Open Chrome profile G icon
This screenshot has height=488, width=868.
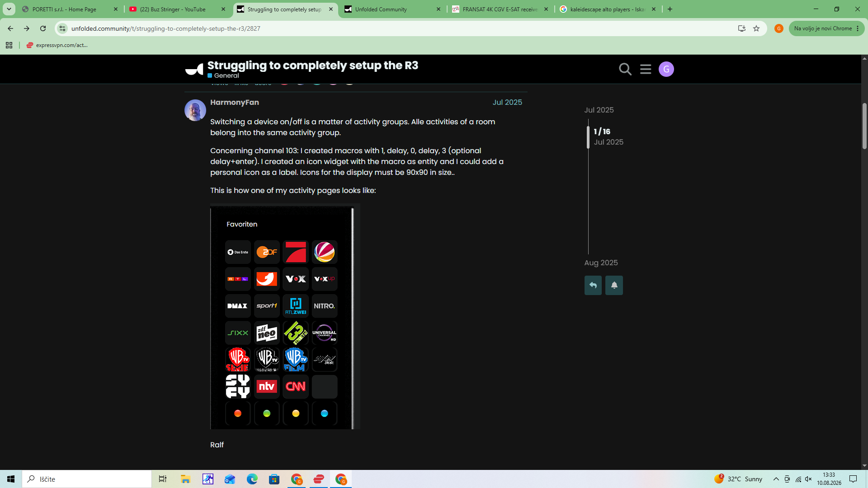[x=778, y=28]
